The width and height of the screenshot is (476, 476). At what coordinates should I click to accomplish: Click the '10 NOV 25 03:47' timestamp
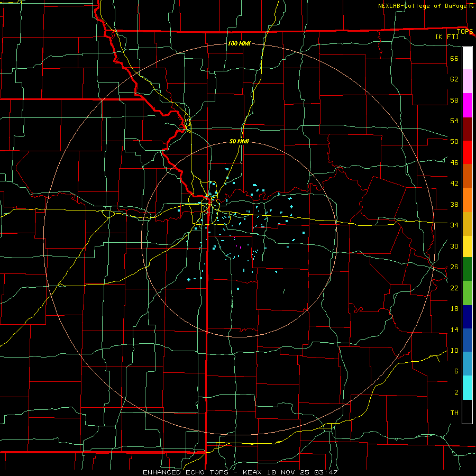point(303,472)
